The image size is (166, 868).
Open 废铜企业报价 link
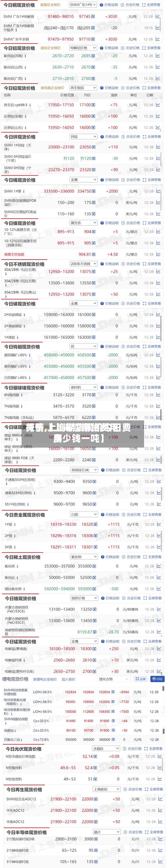50,5
